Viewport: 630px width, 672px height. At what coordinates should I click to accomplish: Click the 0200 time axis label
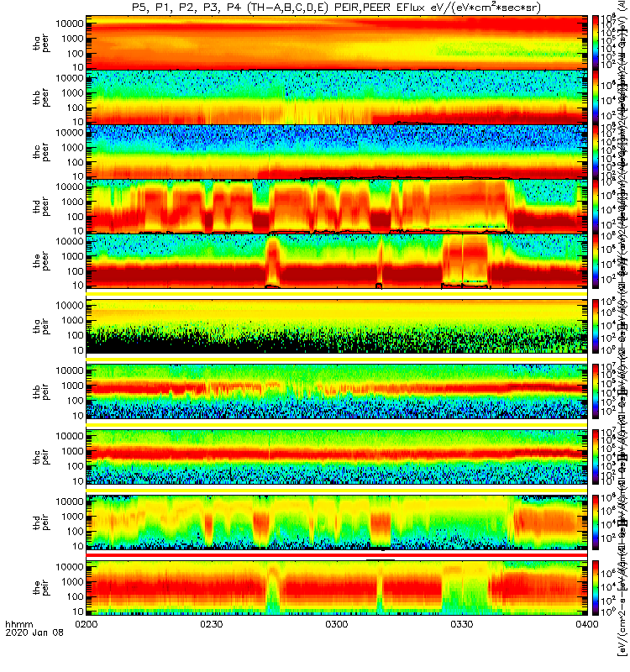87,624
